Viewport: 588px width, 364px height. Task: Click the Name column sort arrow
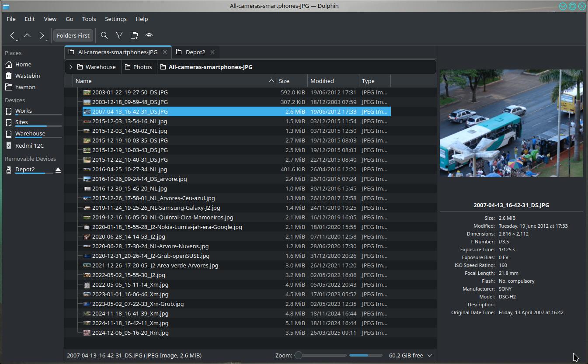click(x=271, y=81)
